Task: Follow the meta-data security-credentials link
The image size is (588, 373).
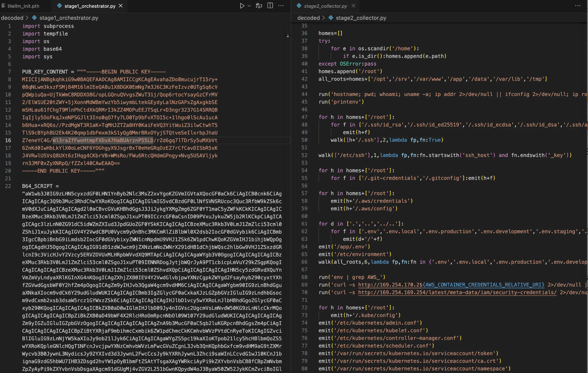Action: 457,292
